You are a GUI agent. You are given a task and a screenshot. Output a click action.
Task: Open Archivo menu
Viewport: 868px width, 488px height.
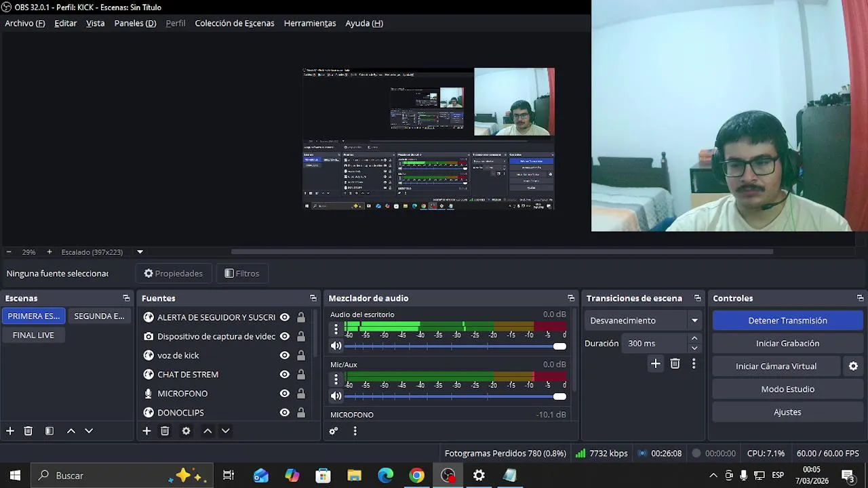[x=25, y=23]
